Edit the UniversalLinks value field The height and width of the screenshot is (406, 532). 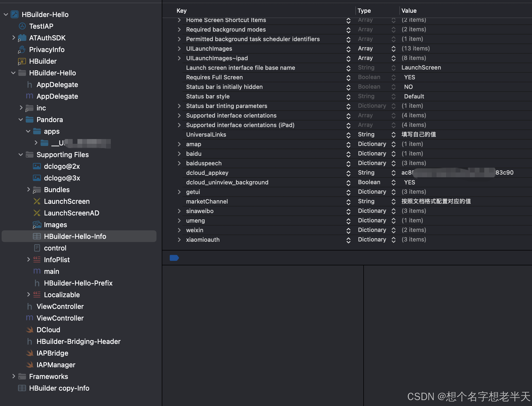coord(418,135)
